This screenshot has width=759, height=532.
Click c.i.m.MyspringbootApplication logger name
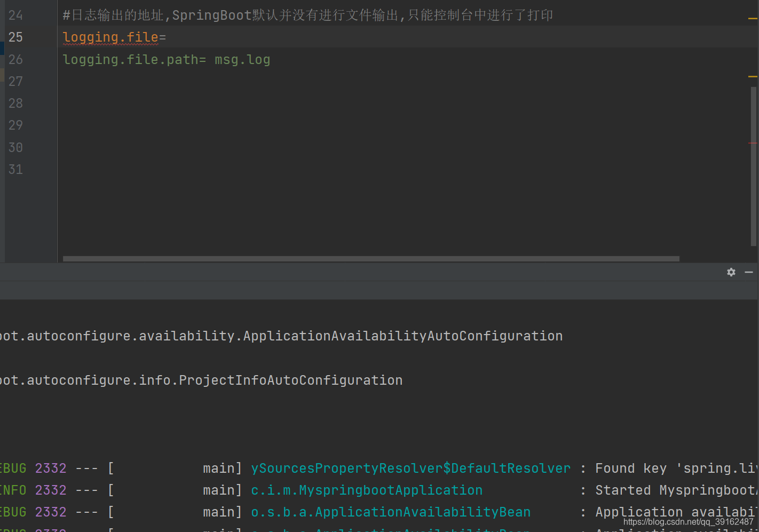[367, 490]
